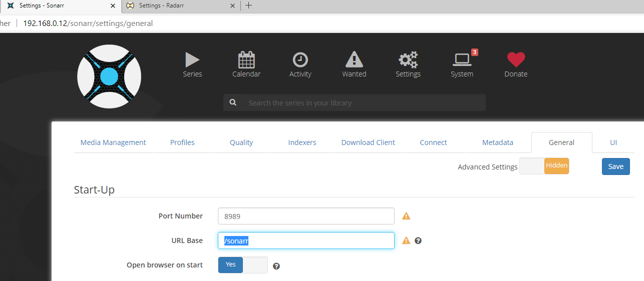Image resolution: width=644 pixels, height=281 pixels.
Task: Click the Start-Up section heading
Action: [94, 190]
